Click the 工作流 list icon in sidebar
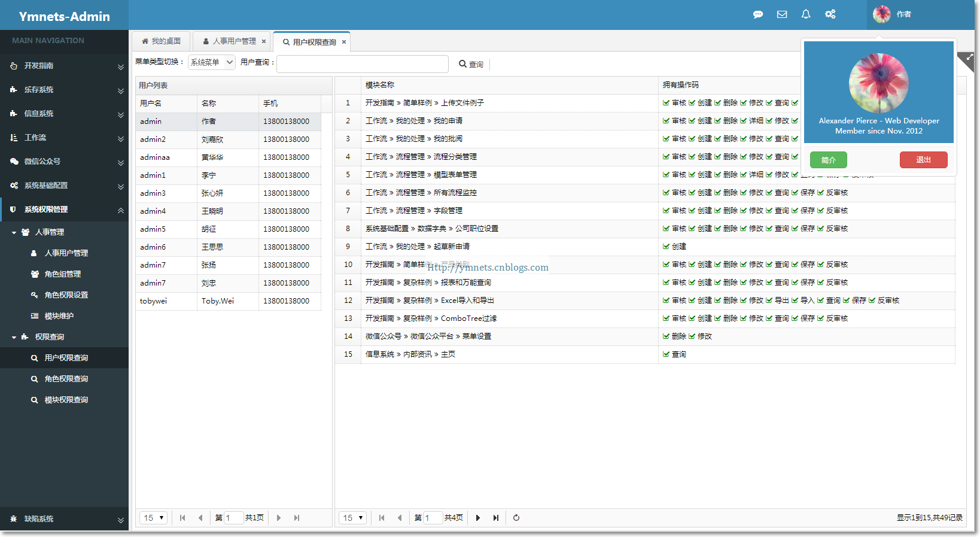This screenshot has width=980, height=537. pyautogui.click(x=13, y=138)
